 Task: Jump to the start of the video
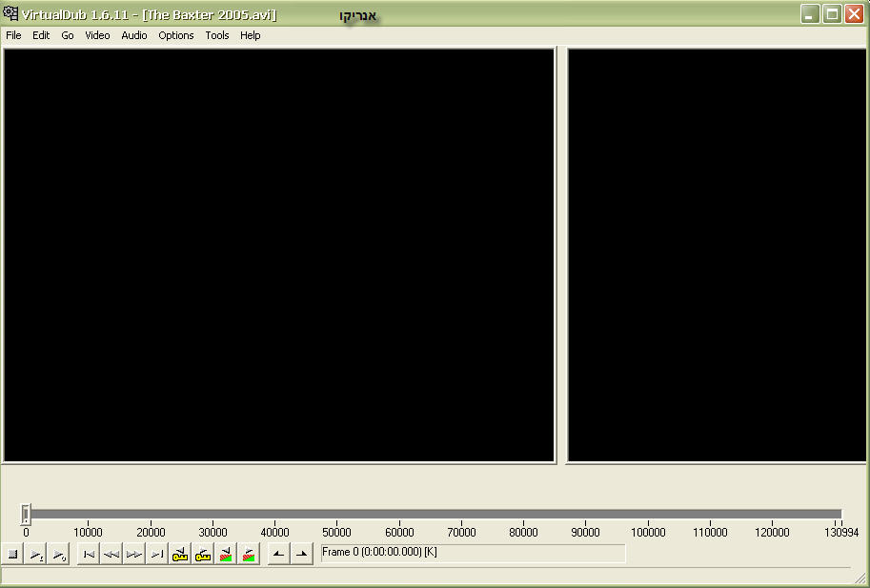coord(89,554)
